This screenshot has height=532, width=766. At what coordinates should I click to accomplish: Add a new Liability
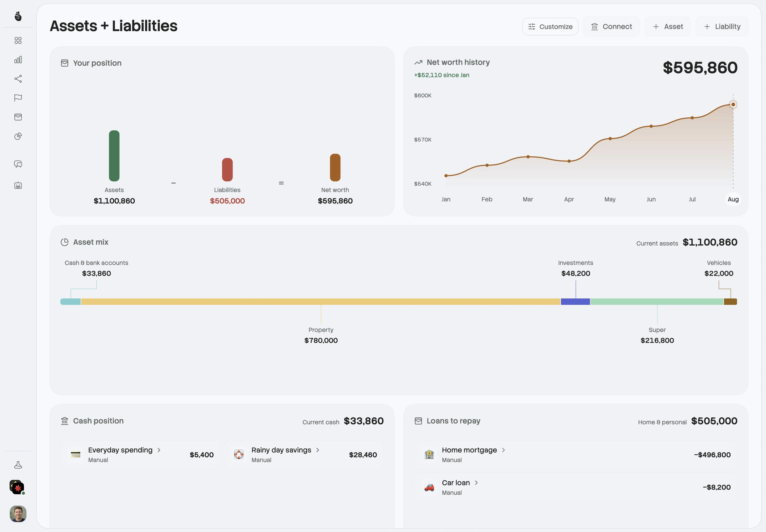[x=722, y=27]
